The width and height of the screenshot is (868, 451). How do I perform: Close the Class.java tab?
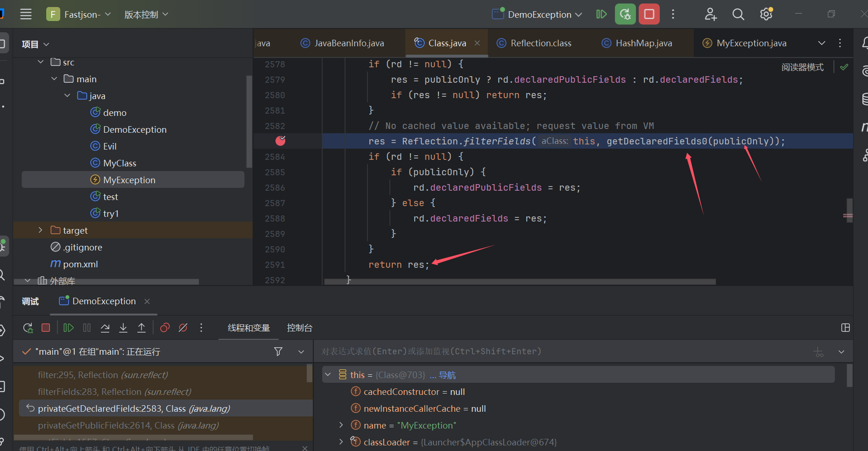[477, 43]
